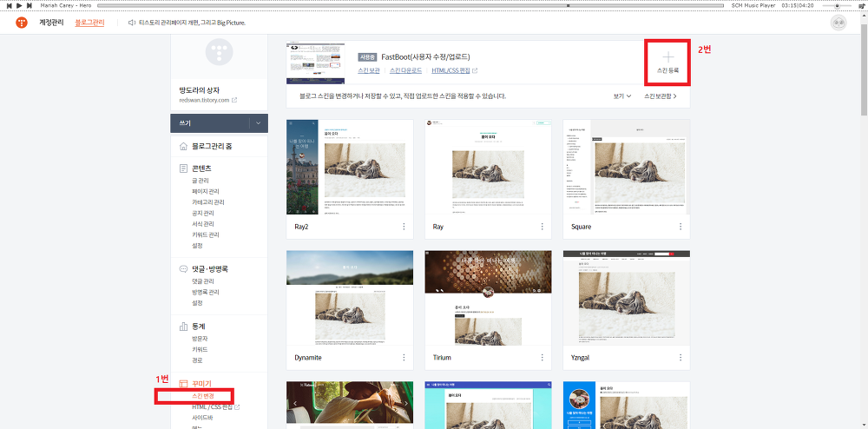Viewport: 868px width, 429px height.
Task: Click the 댓글·방명록 speech bubble icon
Action: [x=183, y=269]
